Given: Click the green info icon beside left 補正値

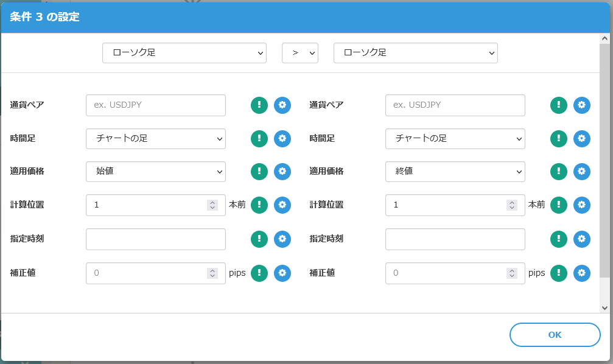Looking at the screenshot, I should click(259, 273).
